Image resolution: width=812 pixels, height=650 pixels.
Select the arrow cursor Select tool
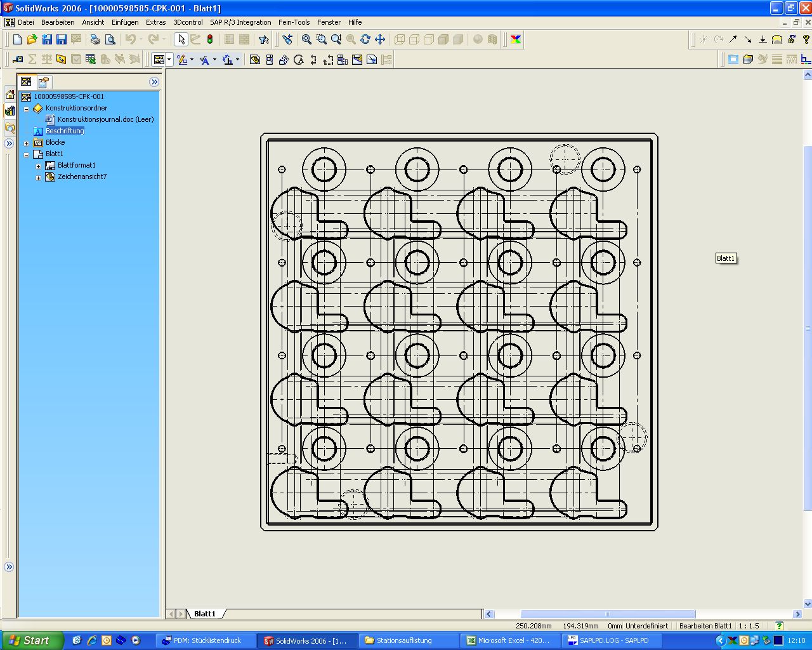coord(181,39)
